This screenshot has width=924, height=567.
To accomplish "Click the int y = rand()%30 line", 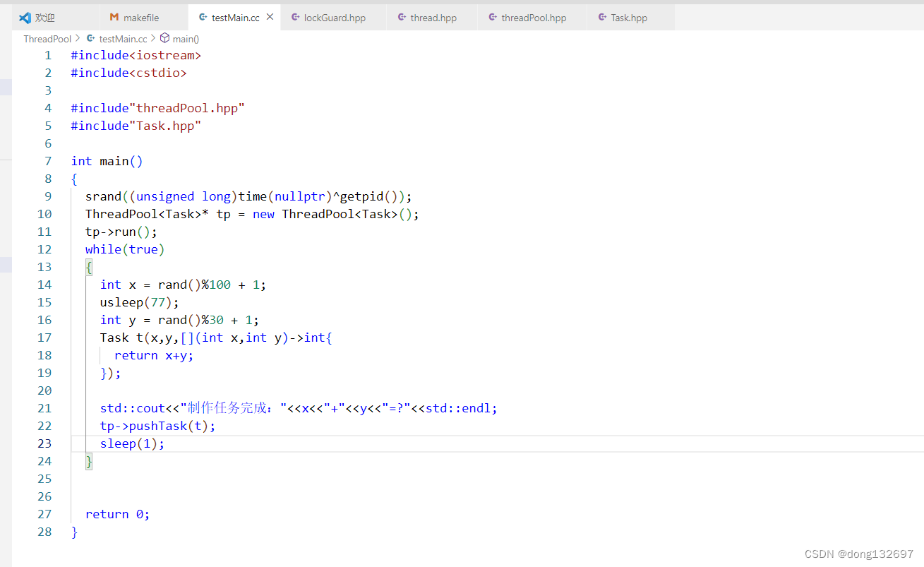I will click(x=180, y=320).
